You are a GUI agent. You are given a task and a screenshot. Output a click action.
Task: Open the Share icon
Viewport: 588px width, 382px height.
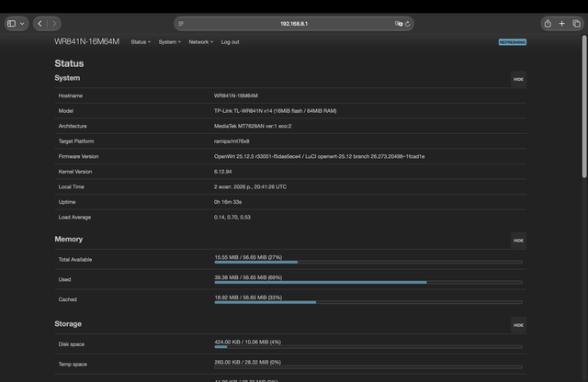(548, 24)
